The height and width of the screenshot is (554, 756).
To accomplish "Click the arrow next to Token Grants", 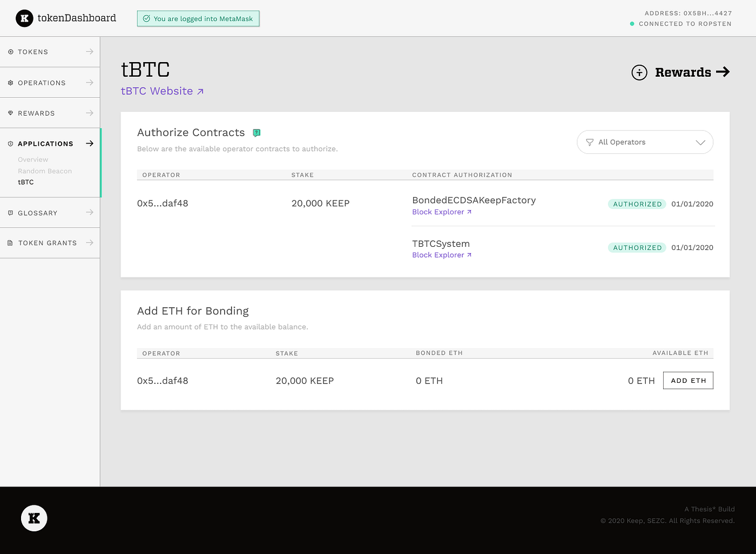I will coord(90,242).
